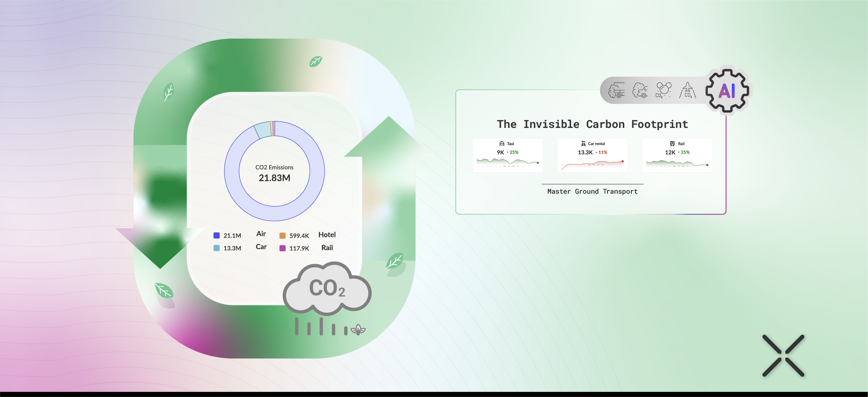Click the airplane CO2 emissions icon

[x=687, y=91]
